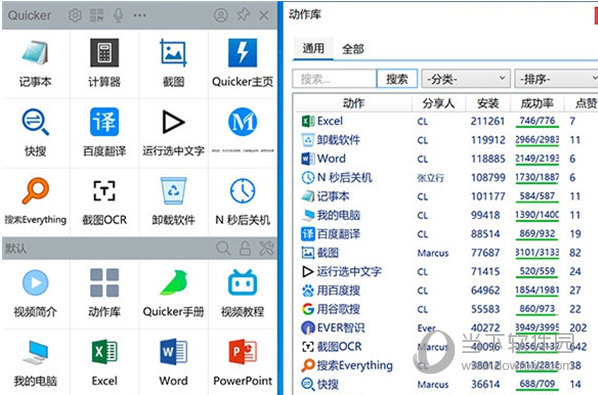Close the Quicker panel
Viewport: 598px width, 395px height.
(264, 15)
